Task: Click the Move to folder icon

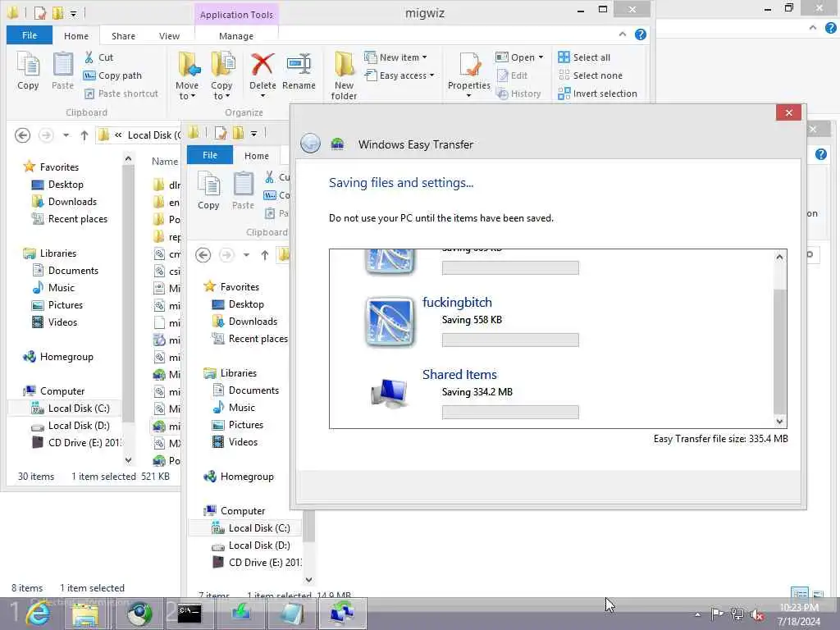Action: (x=188, y=66)
